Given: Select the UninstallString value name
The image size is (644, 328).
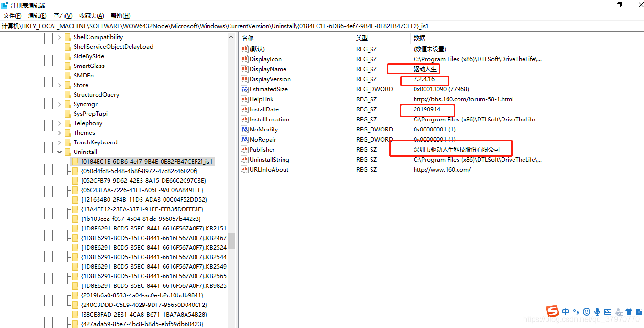Looking at the screenshot, I should tap(269, 159).
